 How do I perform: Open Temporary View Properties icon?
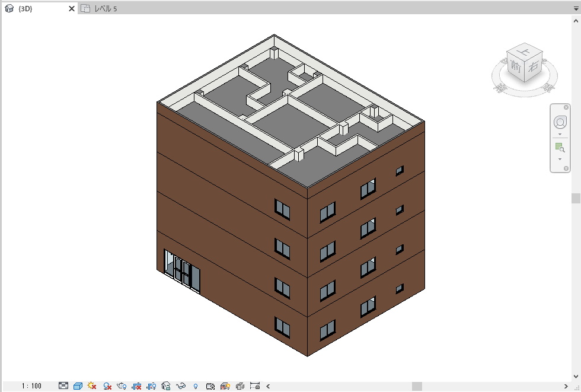click(210, 386)
